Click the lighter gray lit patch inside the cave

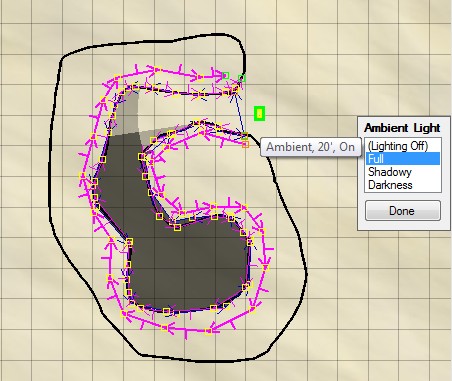(128, 112)
